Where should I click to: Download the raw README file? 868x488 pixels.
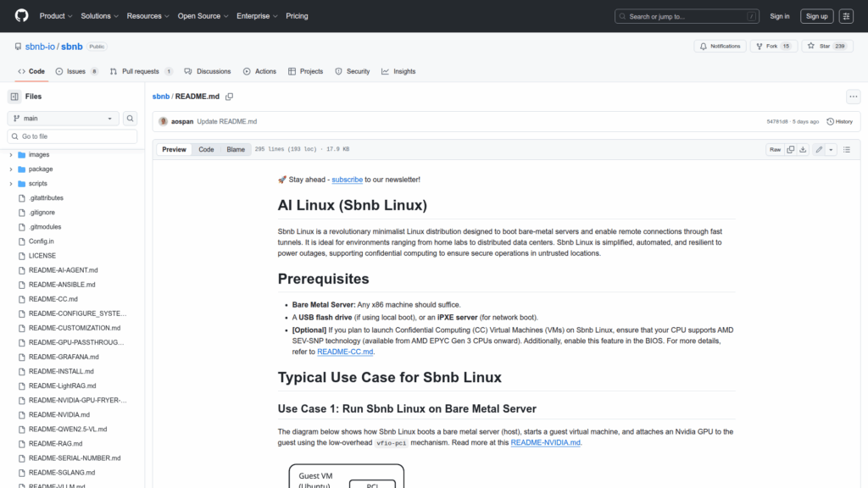pos(803,149)
